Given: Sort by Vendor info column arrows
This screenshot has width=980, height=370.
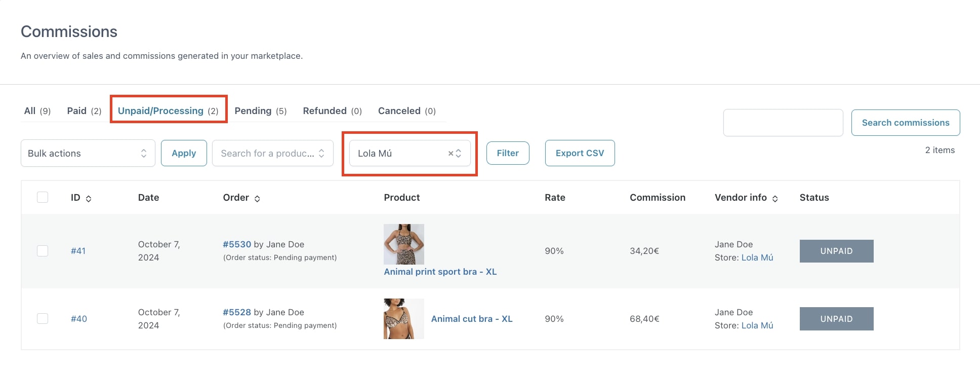Looking at the screenshot, I should [775, 199].
